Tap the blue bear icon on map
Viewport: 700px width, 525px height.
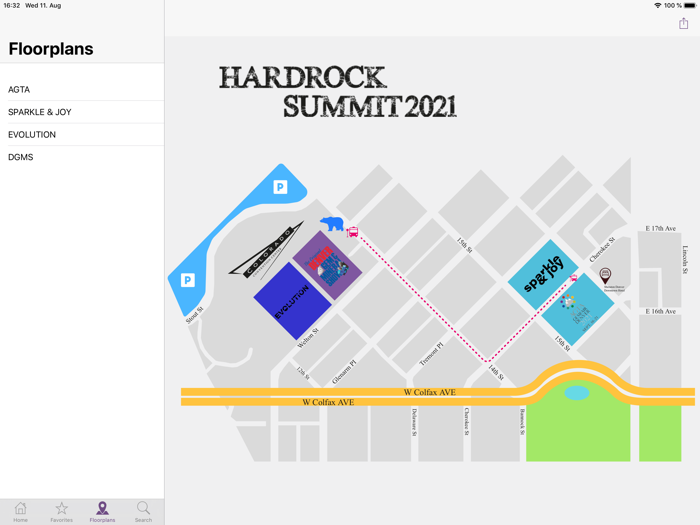click(x=332, y=223)
